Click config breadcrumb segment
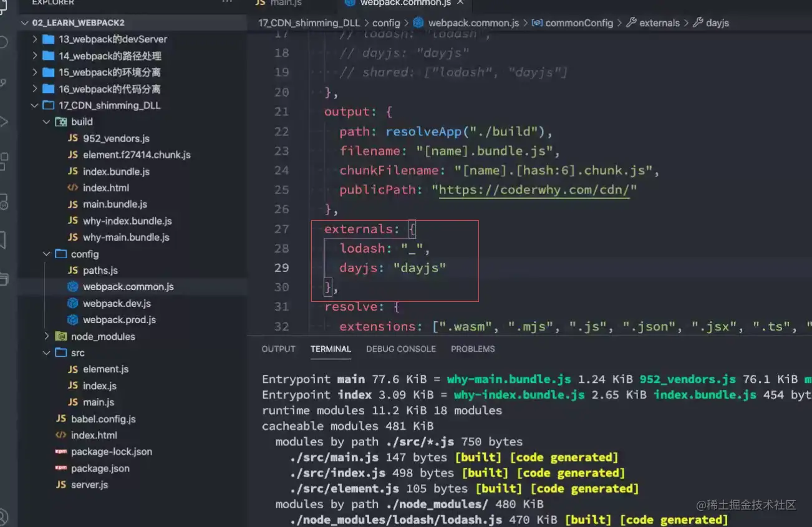Image resolution: width=812 pixels, height=527 pixels. [x=386, y=23]
